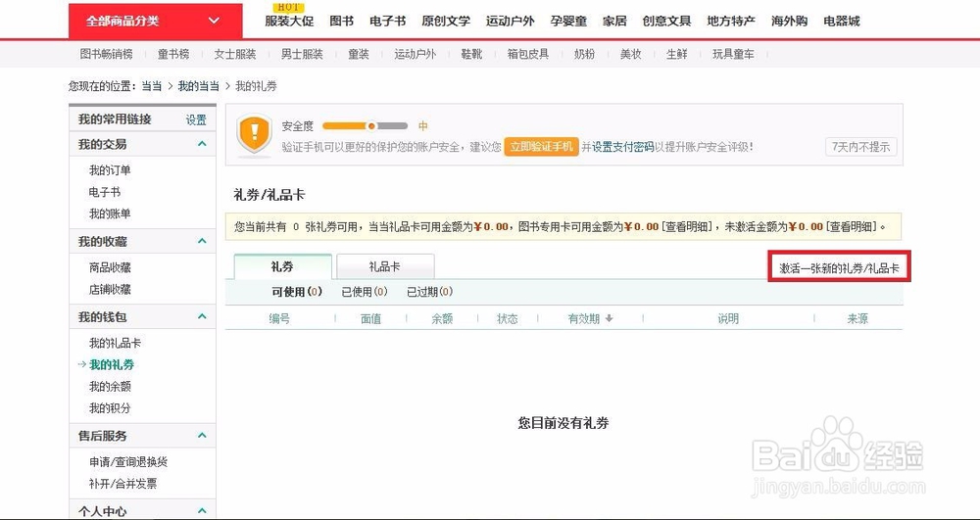Switch to the 礼品卡 tab
Screen dimensions: 980x520
[385, 266]
